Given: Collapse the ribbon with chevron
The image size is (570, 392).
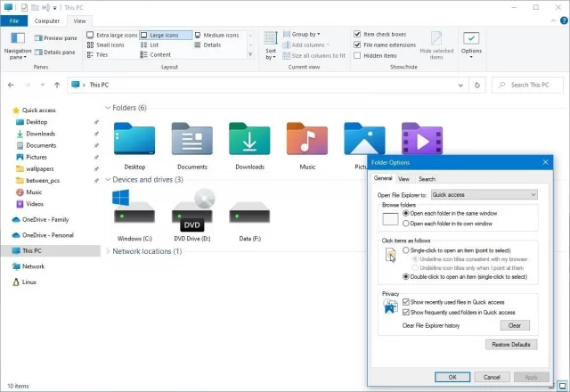Looking at the screenshot, I should pyautogui.click(x=553, y=20).
